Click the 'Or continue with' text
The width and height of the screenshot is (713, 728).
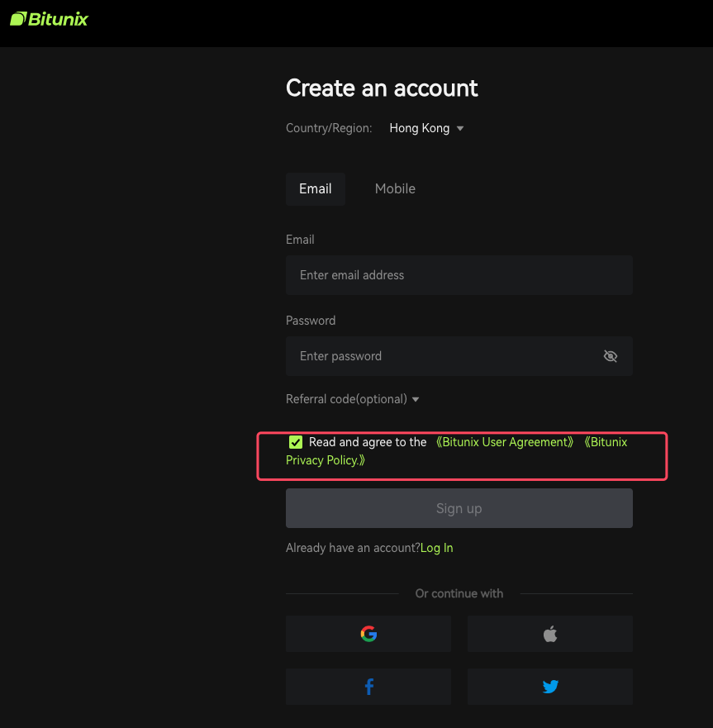pyautogui.click(x=459, y=593)
